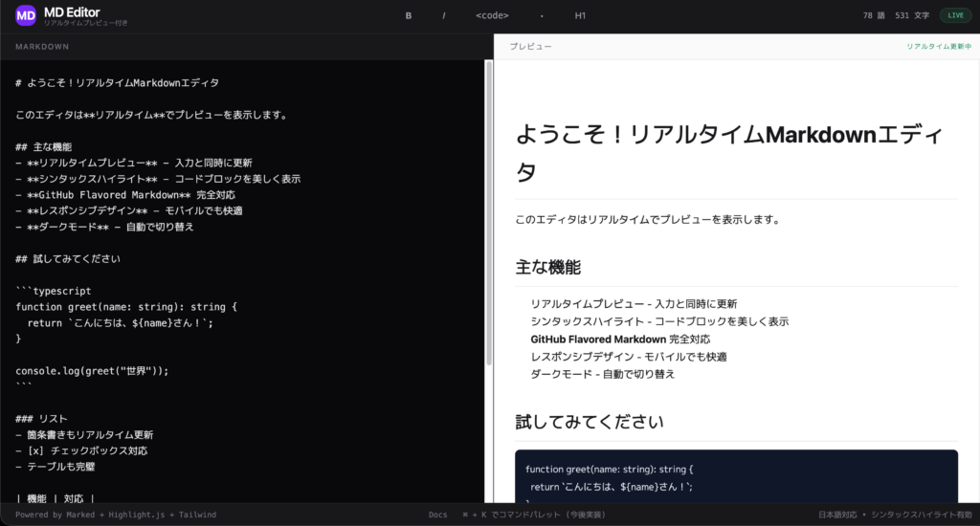Apply bold with the B button

pos(408,15)
